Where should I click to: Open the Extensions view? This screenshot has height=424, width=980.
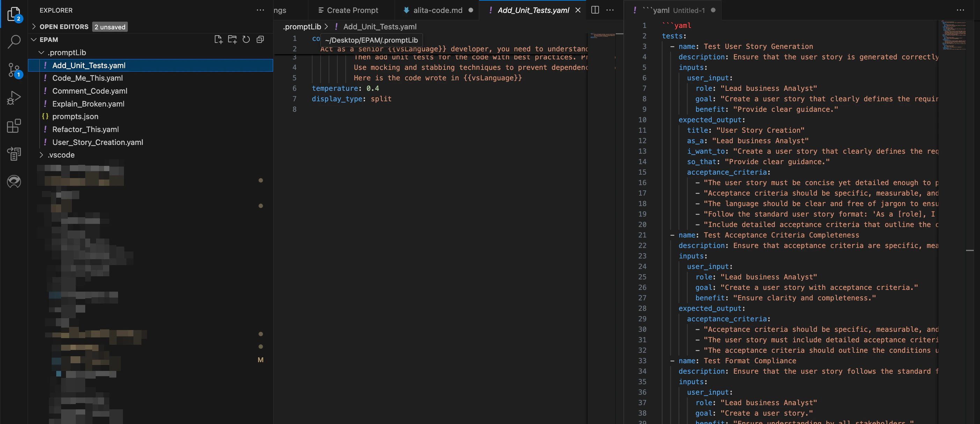point(14,126)
